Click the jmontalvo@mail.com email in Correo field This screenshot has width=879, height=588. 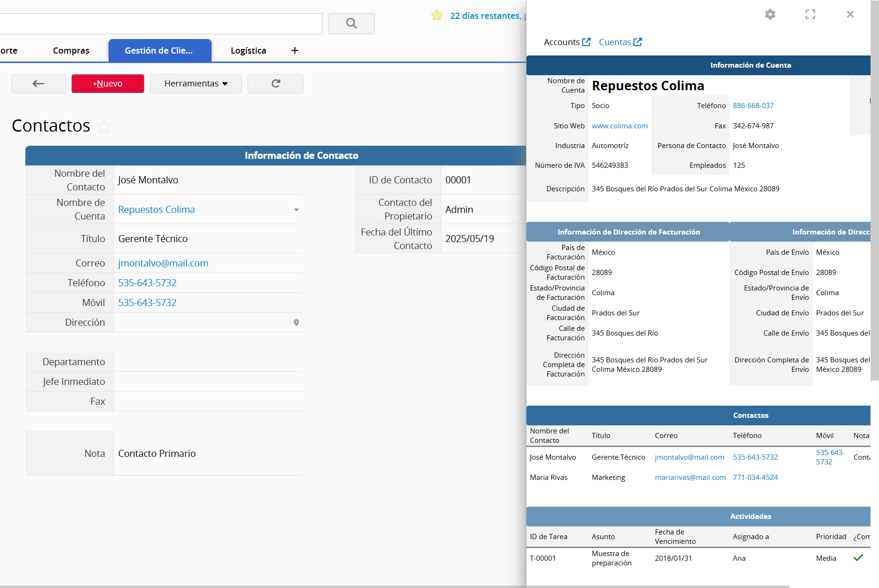click(163, 263)
